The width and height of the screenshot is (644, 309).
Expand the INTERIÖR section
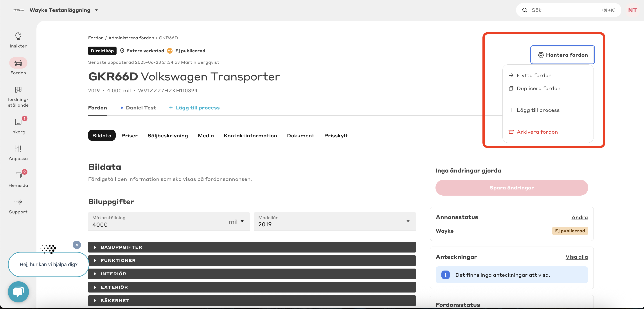pyautogui.click(x=252, y=274)
